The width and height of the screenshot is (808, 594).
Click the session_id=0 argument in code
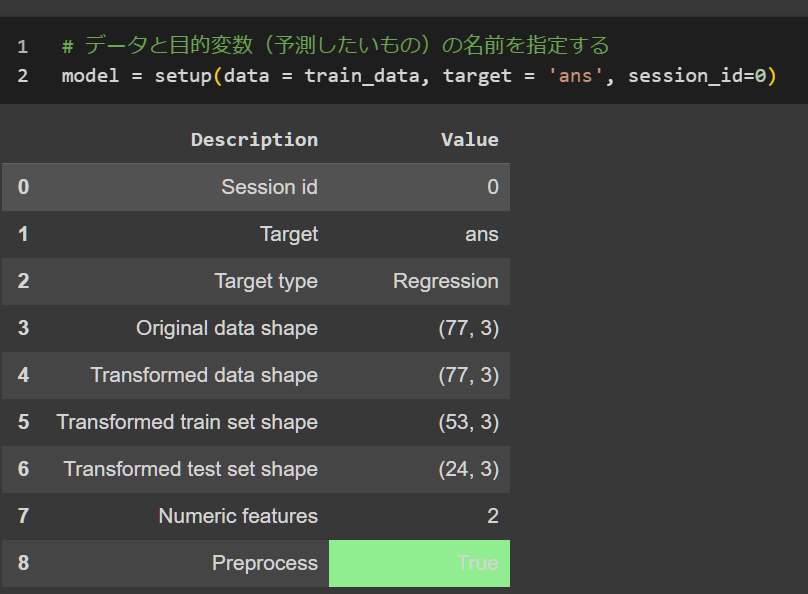click(x=697, y=76)
